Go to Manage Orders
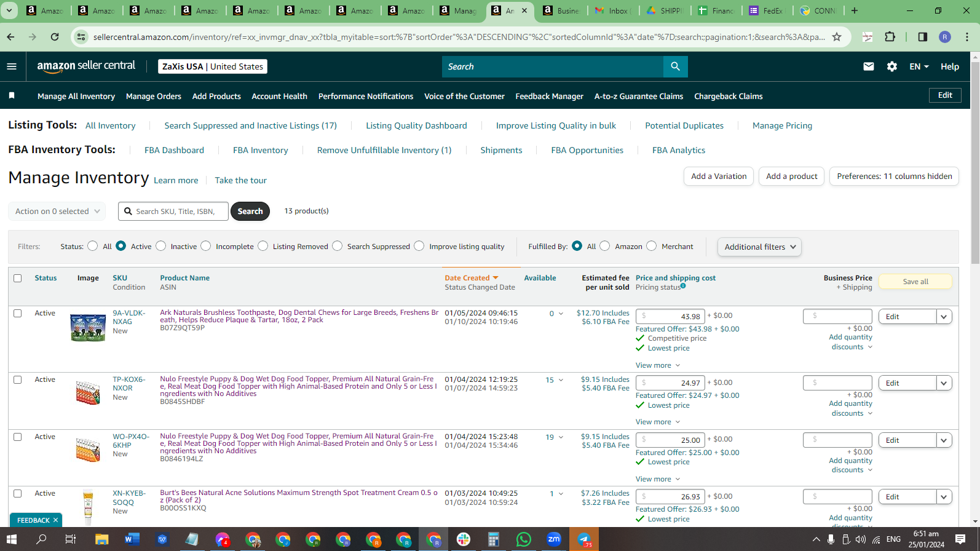Viewport: 980px width, 551px height. 154,96
